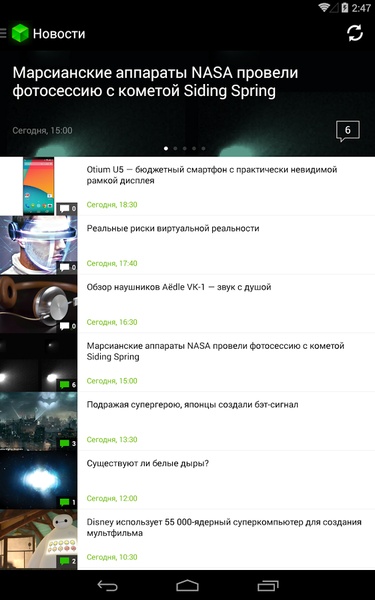Open the white holes glowing thumbnail
Image resolution: width=375 pixels, height=600 pixels.
click(x=39, y=480)
